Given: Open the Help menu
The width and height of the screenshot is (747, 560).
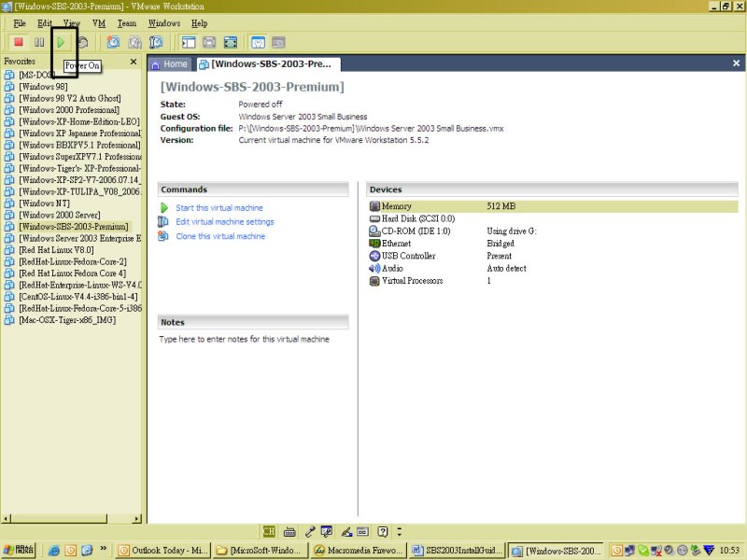Looking at the screenshot, I should (x=199, y=23).
